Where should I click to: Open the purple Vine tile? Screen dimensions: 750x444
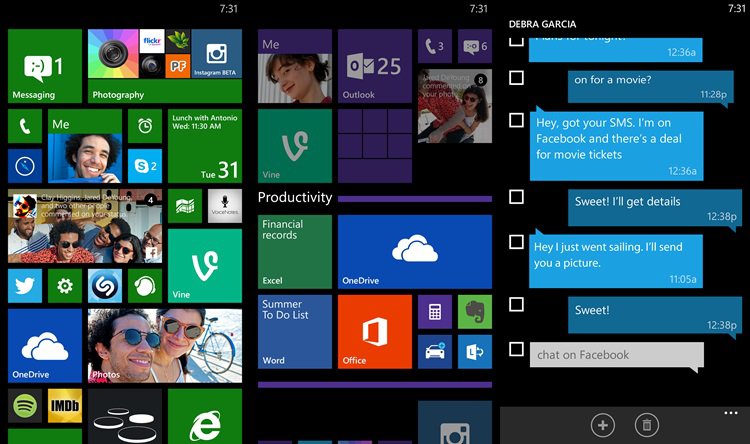point(295,146)
